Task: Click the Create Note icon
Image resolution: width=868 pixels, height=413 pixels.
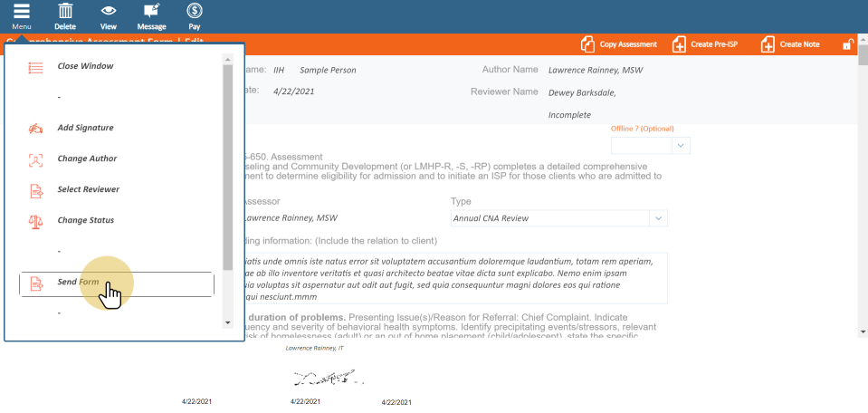Action: (768, 44)
